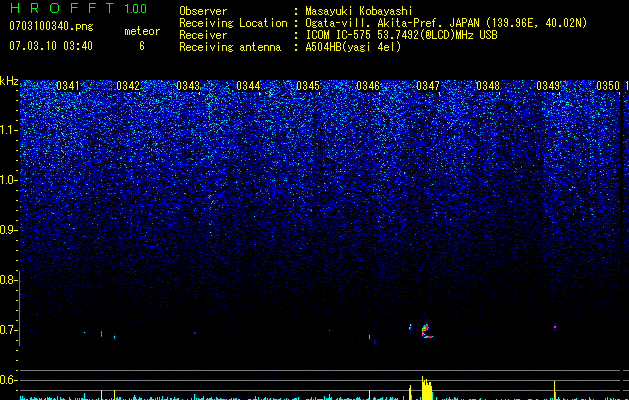This screenshot has width=629, height=400.
Task: Click antenna value A504HB(yagi 4el)
Action: pyautogui.click(x=353, y=47)
